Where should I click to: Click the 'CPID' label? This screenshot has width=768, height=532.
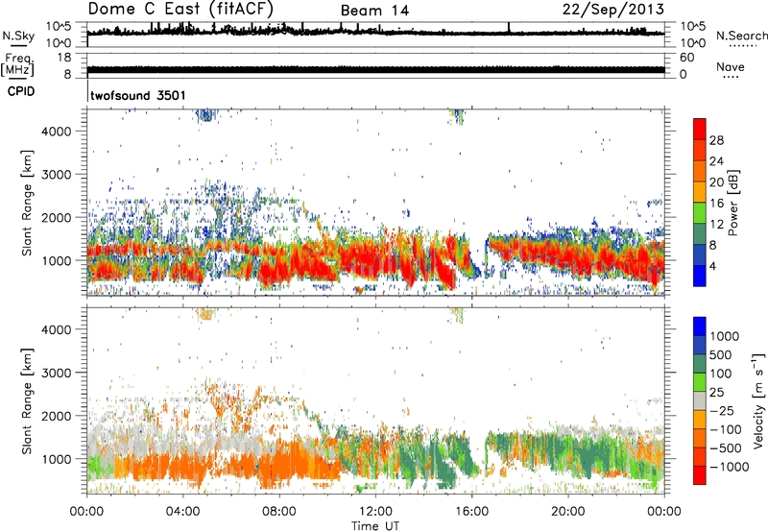tap(21, 91)
